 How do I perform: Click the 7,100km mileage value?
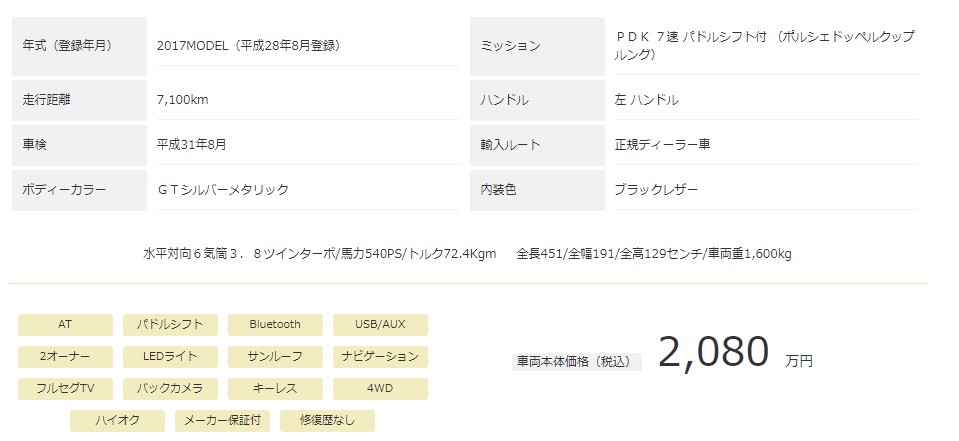pos(182,100)
